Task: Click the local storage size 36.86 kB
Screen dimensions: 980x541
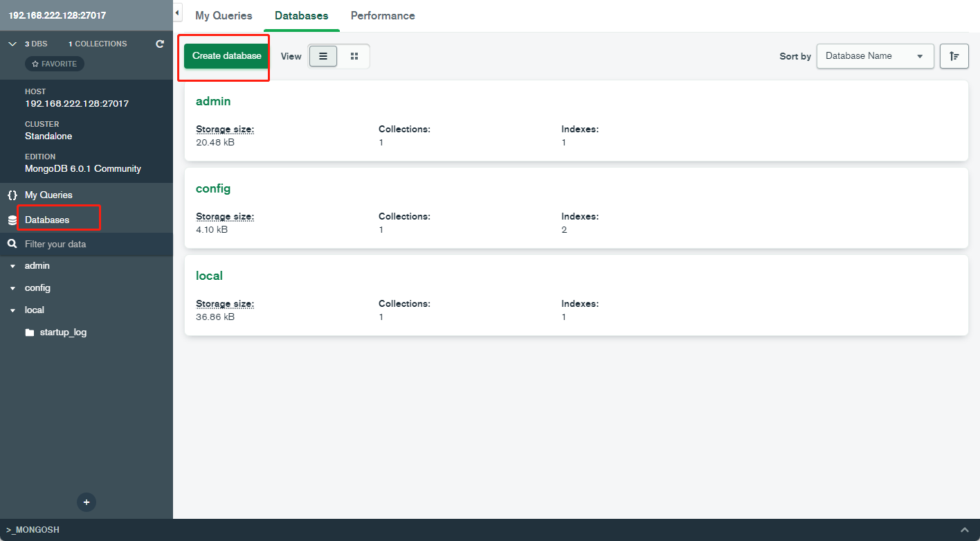Action: coord(215,317)
